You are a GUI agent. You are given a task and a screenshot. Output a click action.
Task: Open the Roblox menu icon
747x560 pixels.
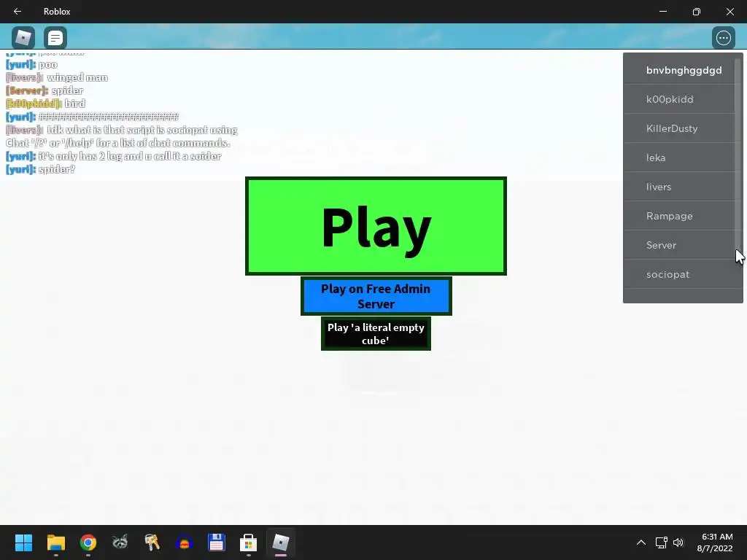tap(23, 38)
